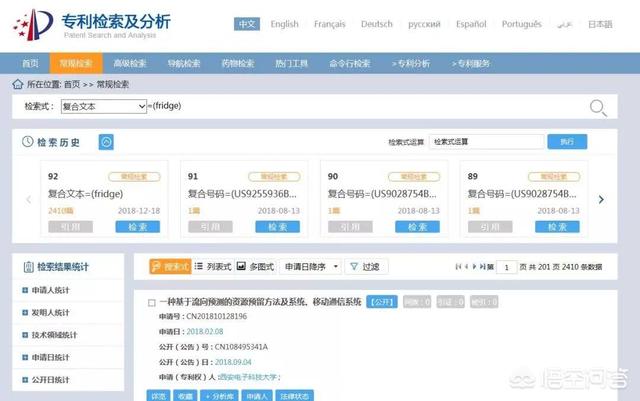
Task: Click the home icon beside 所在位置
Action: click(17, 84)
